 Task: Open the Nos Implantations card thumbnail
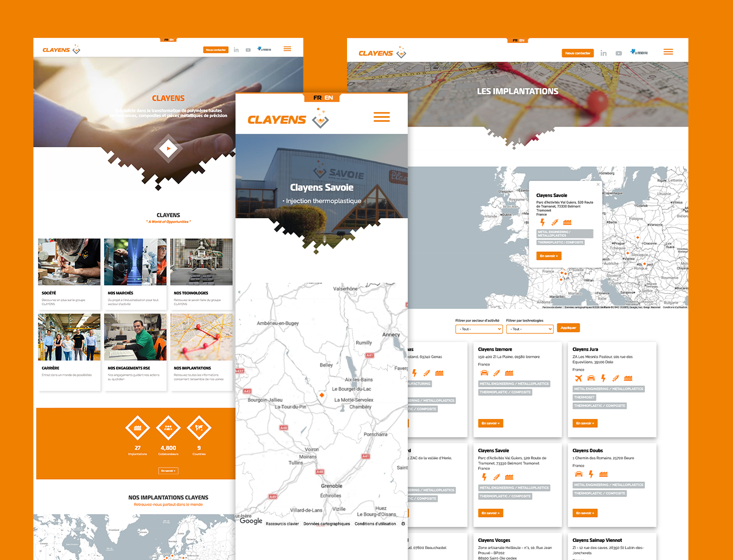click(x=201, y=337)
